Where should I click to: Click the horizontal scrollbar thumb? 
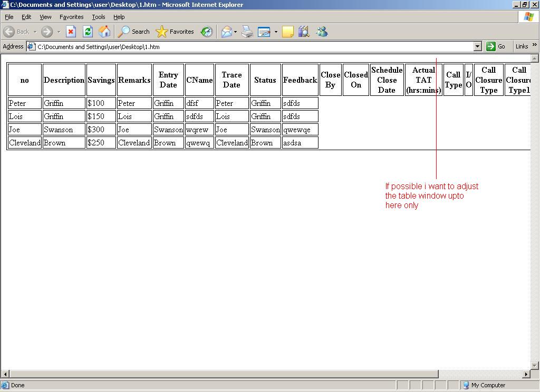click(224, 374)
